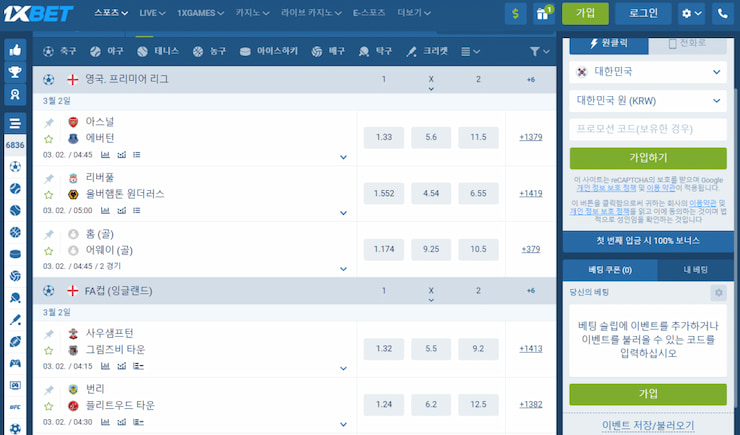Select the volleyball icon in left sidebar
740x435 pixels.
coord(15,276)
